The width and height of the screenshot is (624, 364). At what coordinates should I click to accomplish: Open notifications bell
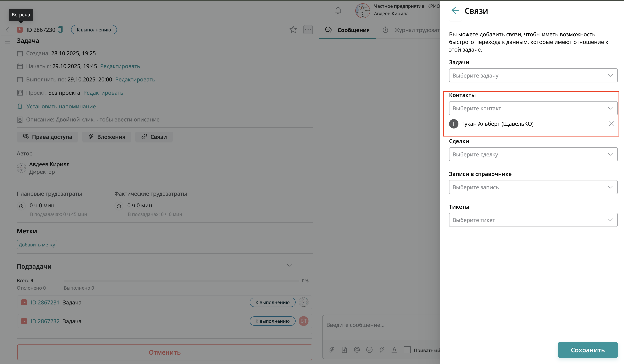[338, 11]
